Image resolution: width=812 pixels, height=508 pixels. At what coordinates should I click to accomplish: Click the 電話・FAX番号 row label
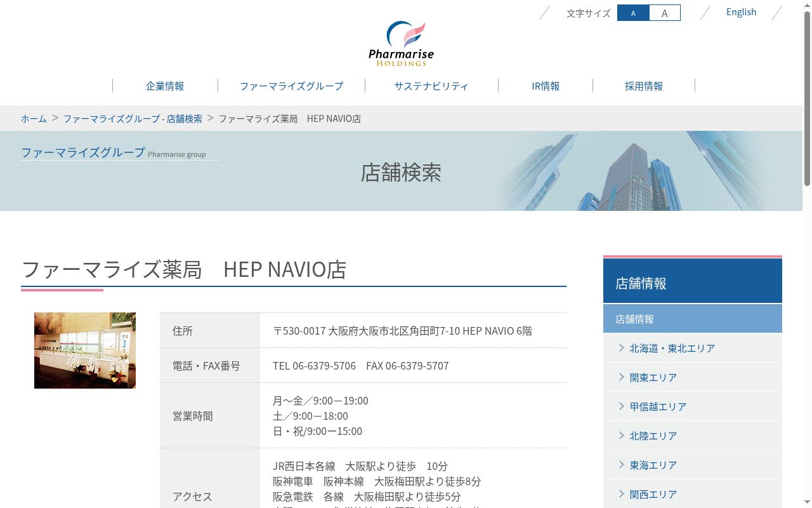pos(206,366)
